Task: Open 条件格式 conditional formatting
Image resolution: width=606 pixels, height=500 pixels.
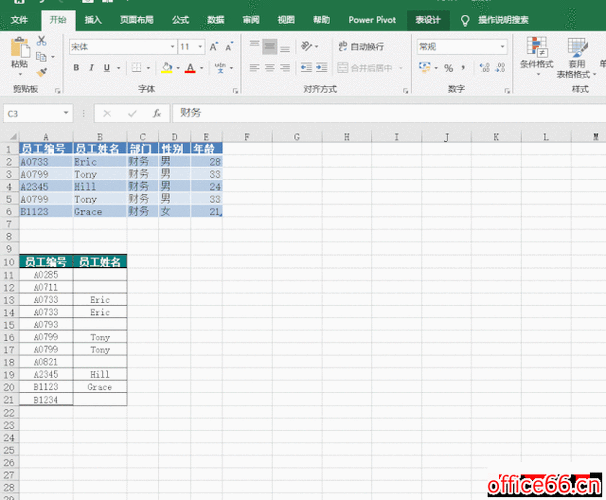Action: pyautogui.click(x=537, y=56)
